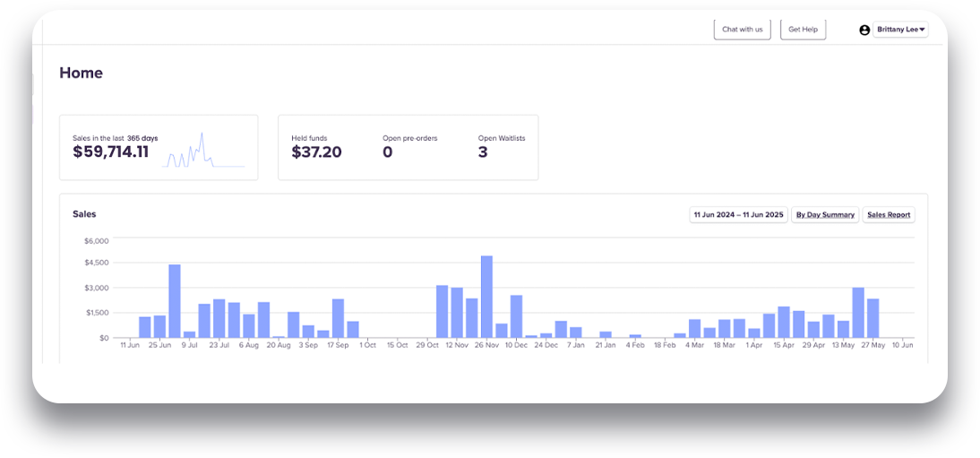Select the $59,714.11 sales total card
Image resolution: width=980 pixels, height=458 pixels.
pyautogui.click(x=159, y=148)
